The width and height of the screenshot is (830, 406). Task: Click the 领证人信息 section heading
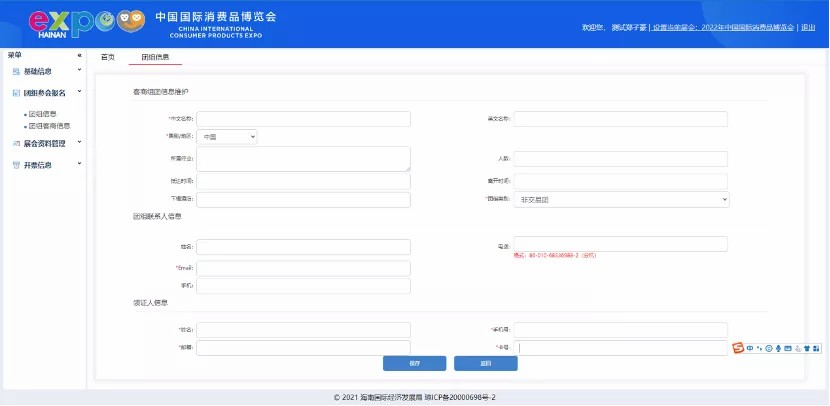click(150, 303)
